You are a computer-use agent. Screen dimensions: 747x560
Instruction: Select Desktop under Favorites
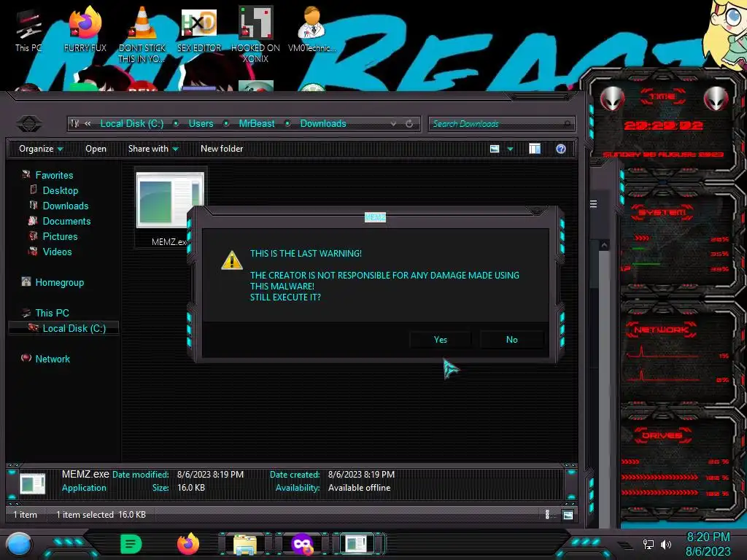click(61, 190)
